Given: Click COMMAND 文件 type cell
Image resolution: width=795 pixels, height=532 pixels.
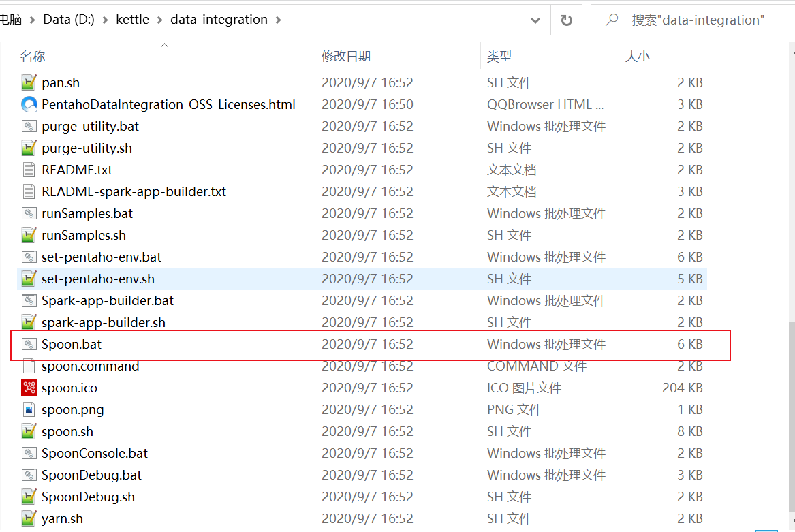Looking at the screenshot, I should (536, 366).
